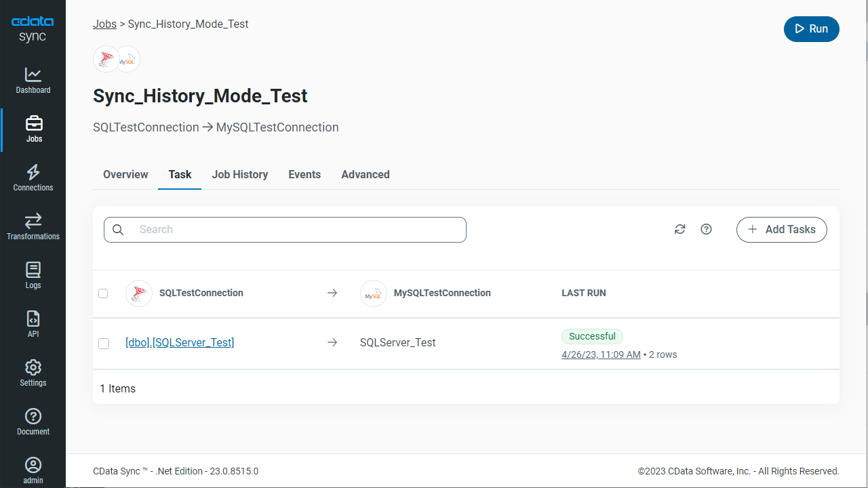Screen dimensions: 868x488
Task: Open Settings gear in sidebar
Action: [33, 373]
